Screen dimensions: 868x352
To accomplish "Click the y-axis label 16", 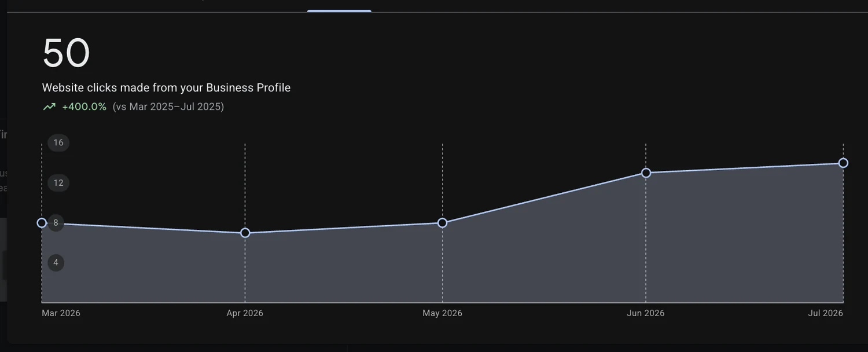I will (58, 143).
